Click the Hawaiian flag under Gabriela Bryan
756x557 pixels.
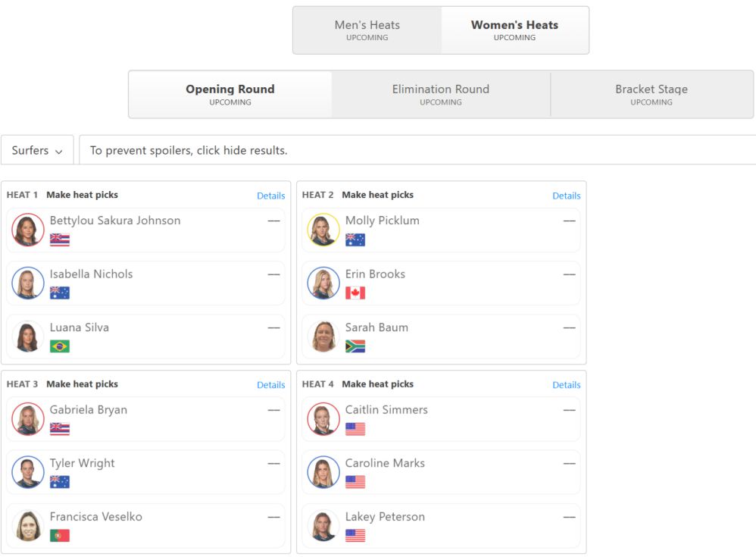[x=60, y=429]
